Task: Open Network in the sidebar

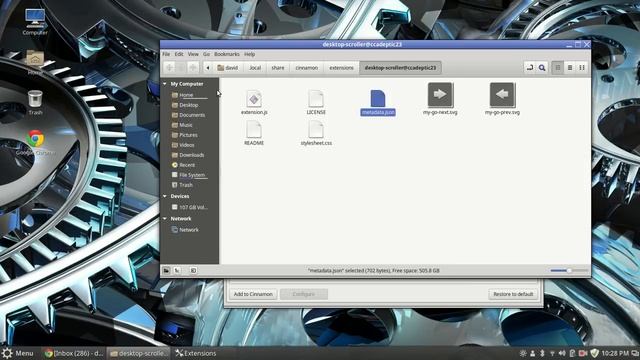Action: pos(189,230)
